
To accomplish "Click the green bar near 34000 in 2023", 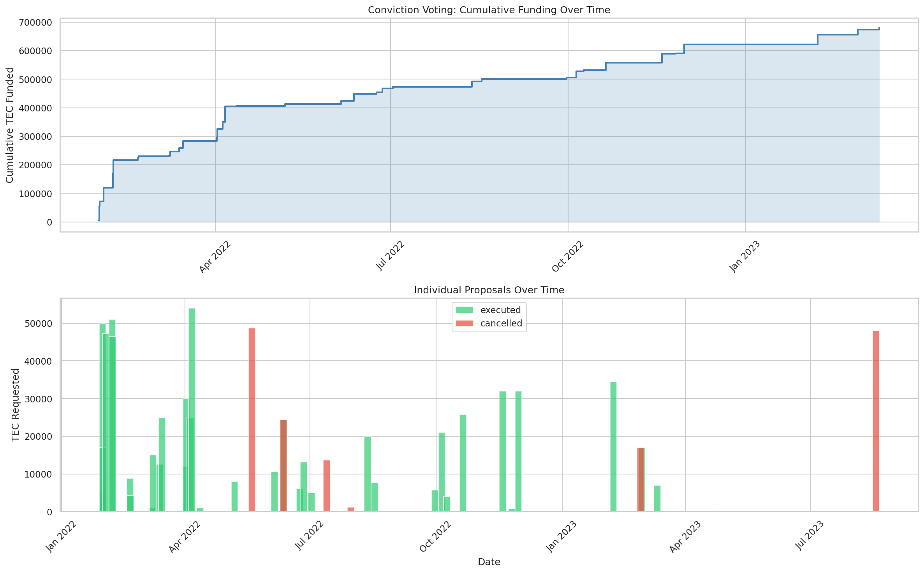I will coord(613,446).
